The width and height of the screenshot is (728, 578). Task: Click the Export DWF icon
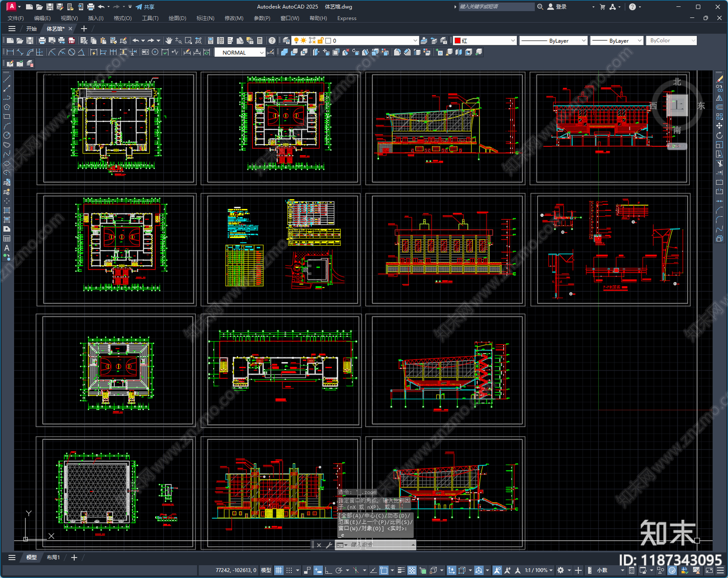coord(71,41)
